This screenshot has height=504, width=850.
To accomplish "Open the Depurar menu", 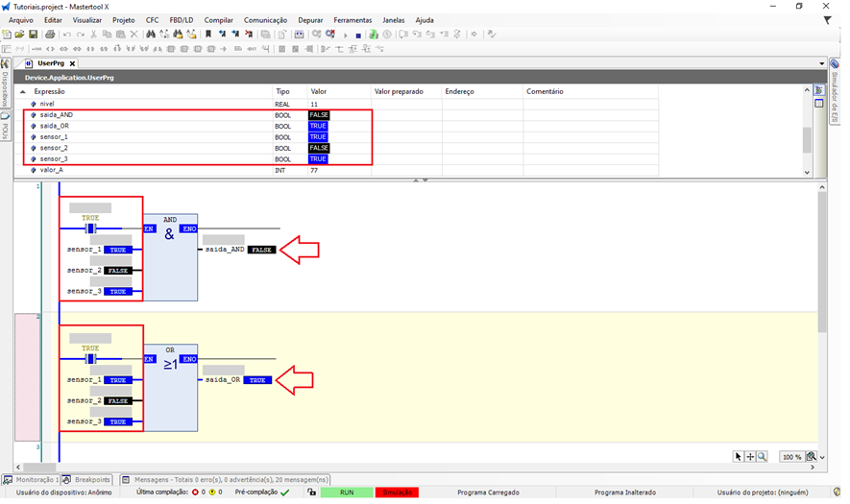I will pyautogui.click(x=310, y=19).
